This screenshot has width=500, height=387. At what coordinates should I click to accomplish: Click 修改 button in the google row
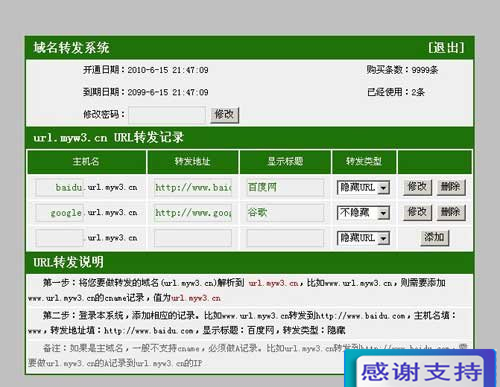(x=417, y=212)
